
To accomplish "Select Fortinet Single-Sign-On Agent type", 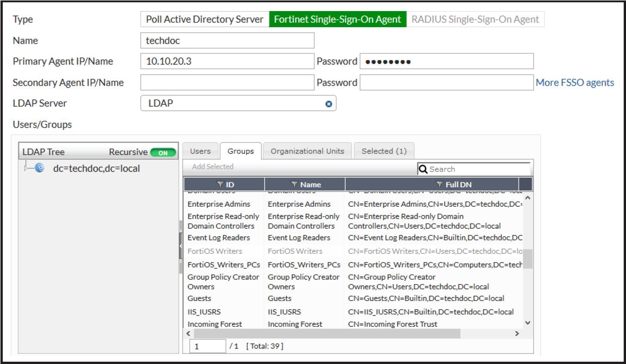I will [x=338, y=19].
